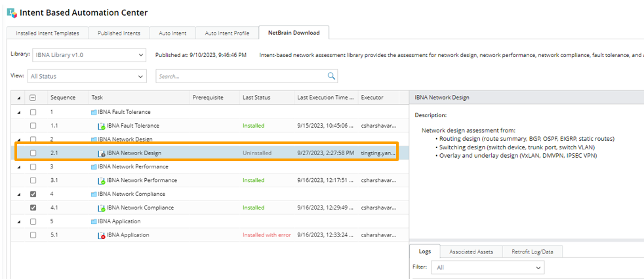Viewport: 644px width, 279px height.
Task: Click the Installed status for sequence 3.1
Action: point(253,180)
